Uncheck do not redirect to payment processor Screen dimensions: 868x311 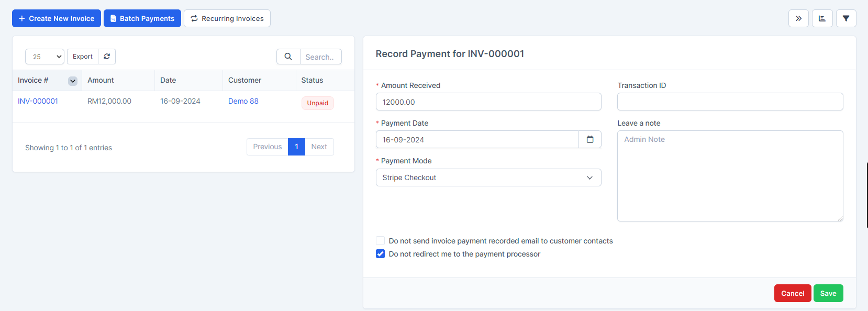[381, 254]
